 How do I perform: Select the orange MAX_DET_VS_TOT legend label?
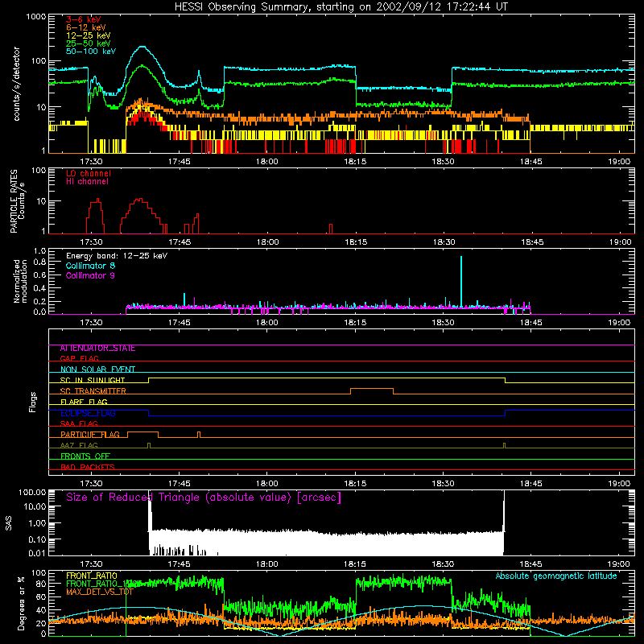pyautogui.click(x=100, y=592)
